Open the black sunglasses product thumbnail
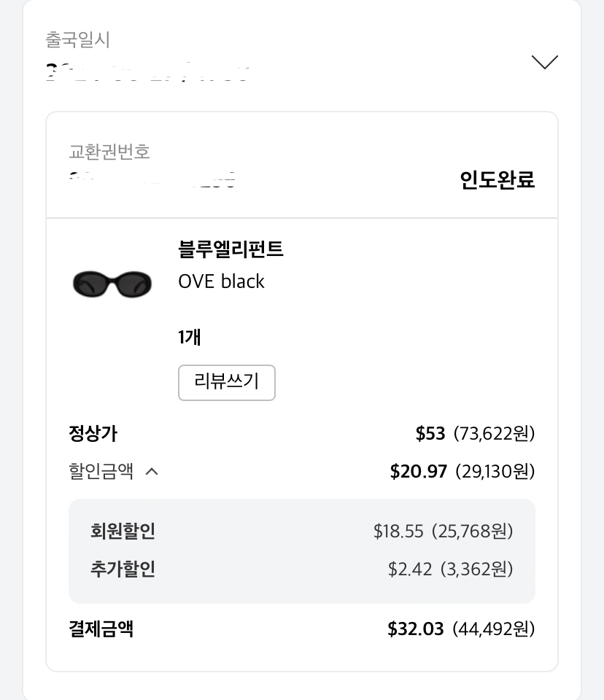 [x=112, y=284]
